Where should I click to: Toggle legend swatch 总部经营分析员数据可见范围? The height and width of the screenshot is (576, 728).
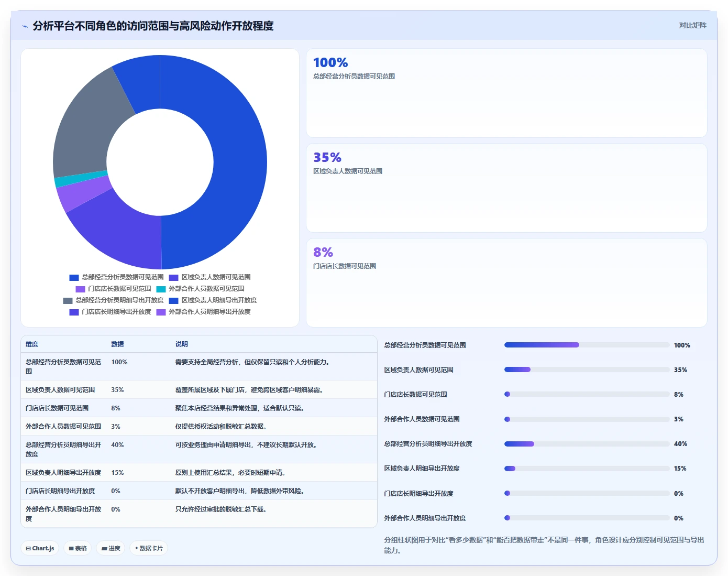[x=74, y=277]
